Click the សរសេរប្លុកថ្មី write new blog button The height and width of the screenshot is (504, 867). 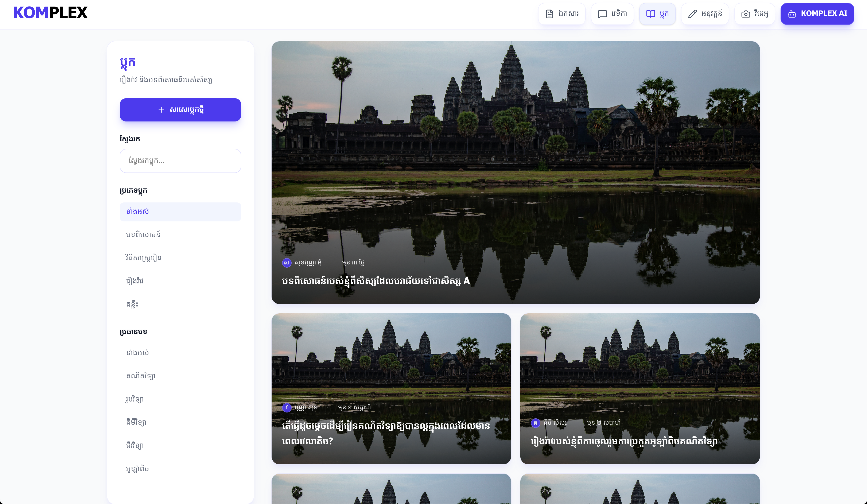point(180,110)
